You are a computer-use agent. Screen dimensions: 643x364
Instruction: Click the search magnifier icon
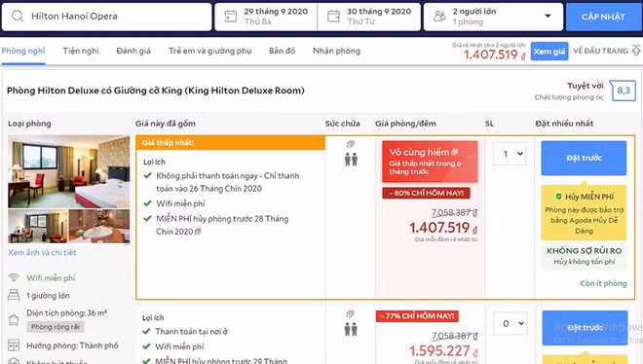(18, 16)
